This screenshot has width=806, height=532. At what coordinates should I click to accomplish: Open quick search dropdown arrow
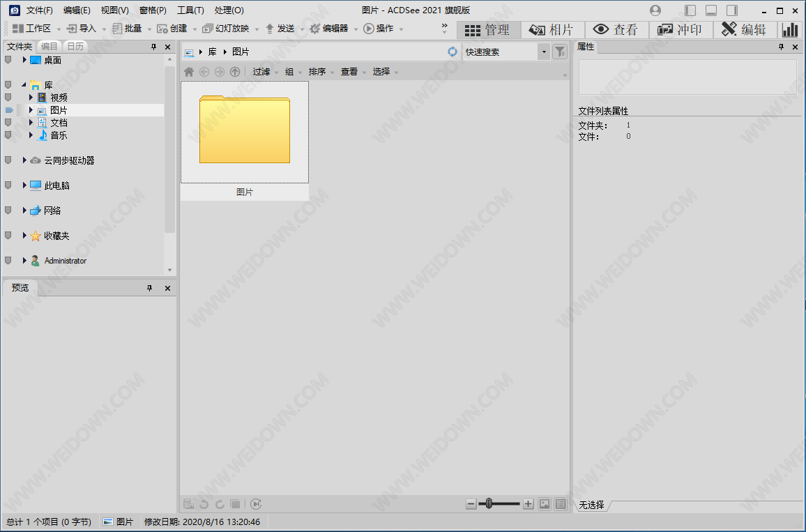tap(544, 52)
